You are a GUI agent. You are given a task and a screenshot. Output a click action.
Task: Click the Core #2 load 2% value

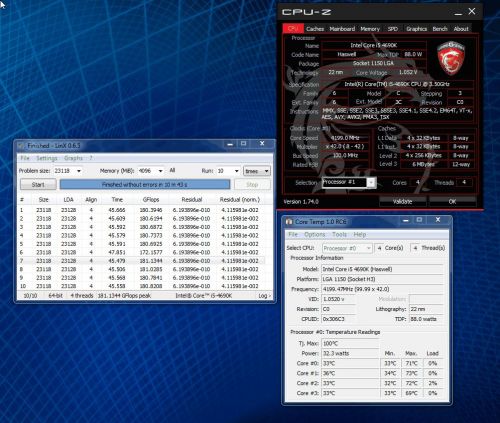pyautogui.click(x=433, y=383)
